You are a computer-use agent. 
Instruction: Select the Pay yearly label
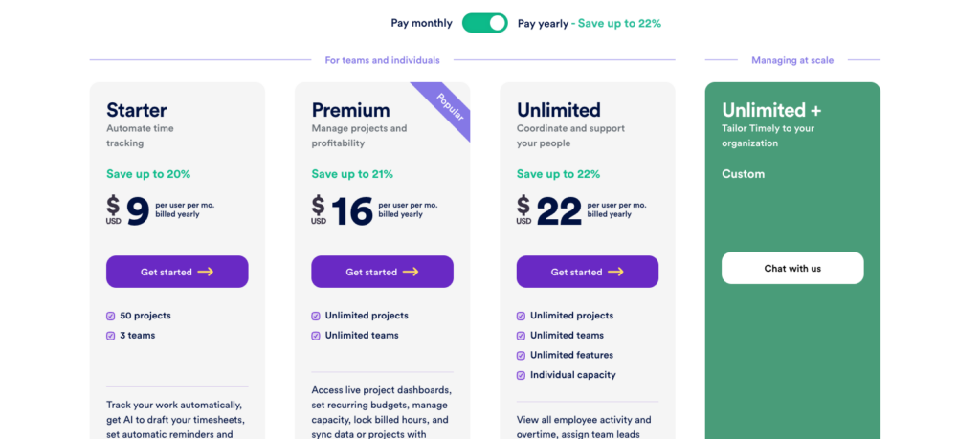543,23
